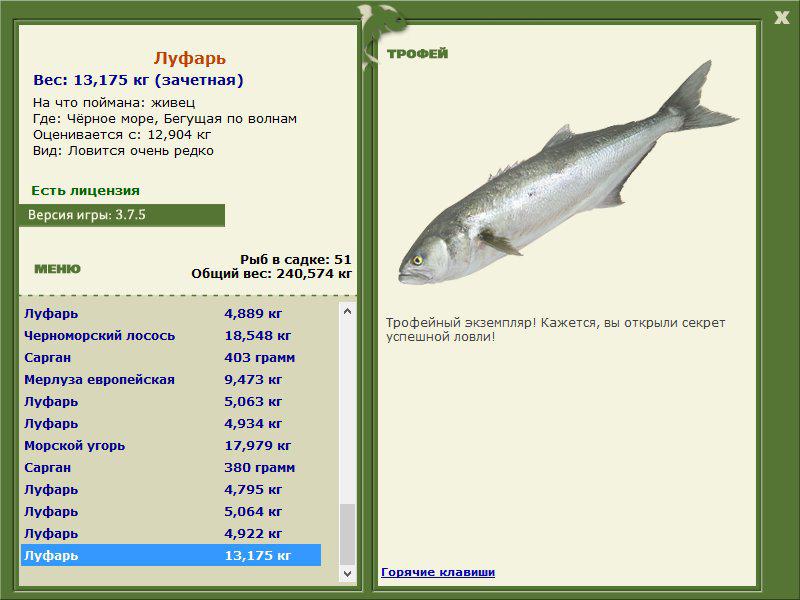Click the fish list scrollbar thumb

[x=347, y=534]
